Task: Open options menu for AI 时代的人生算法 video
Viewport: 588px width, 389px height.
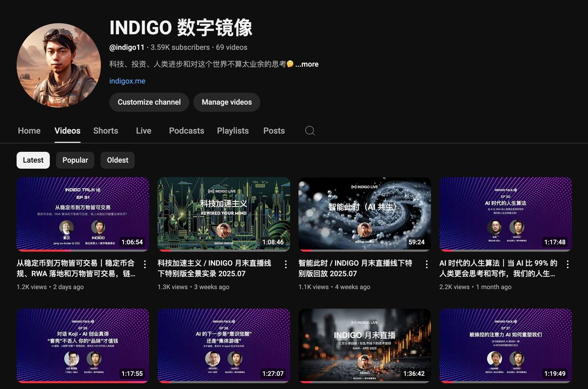Action: click(x=567, y=265)
